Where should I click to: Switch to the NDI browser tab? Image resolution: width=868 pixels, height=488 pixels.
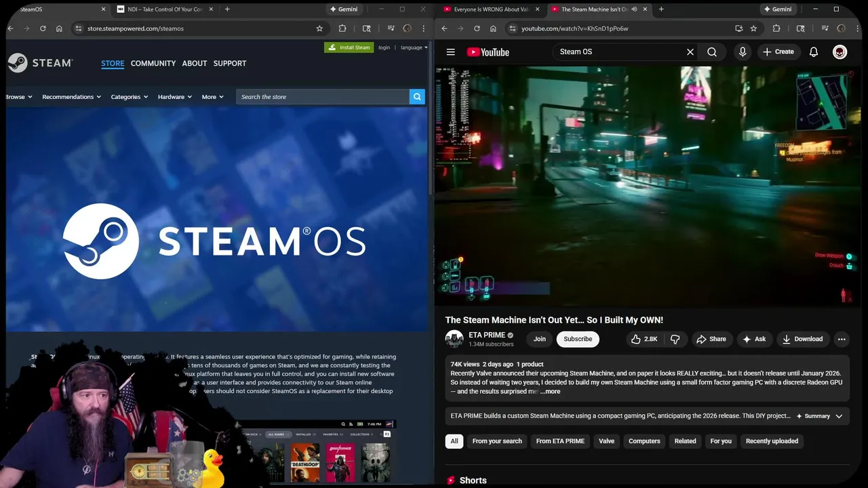(x=164, y=9)
